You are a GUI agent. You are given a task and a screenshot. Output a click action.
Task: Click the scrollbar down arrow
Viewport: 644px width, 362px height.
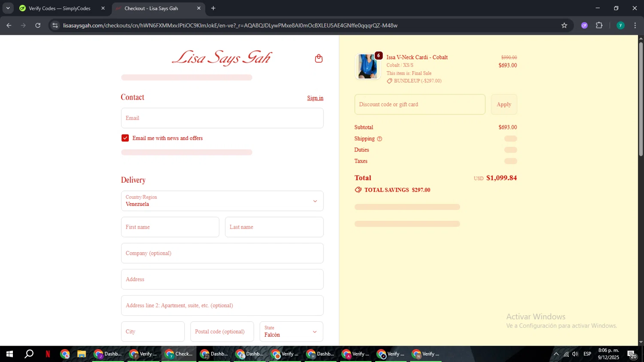[641, 342]
